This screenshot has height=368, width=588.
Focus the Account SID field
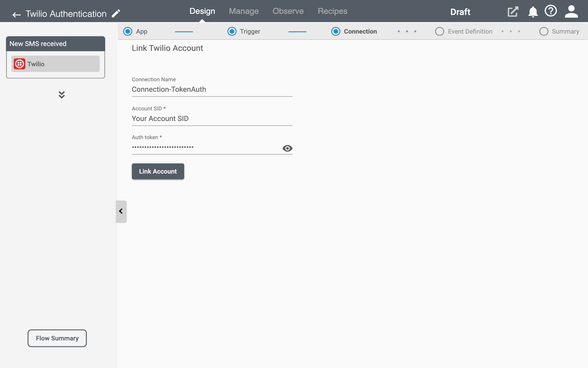[212, 119]
